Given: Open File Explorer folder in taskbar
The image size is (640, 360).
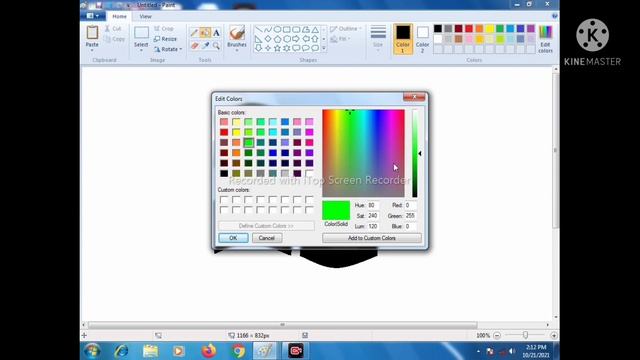Looking at the screenshot, I should pos(150,351).
